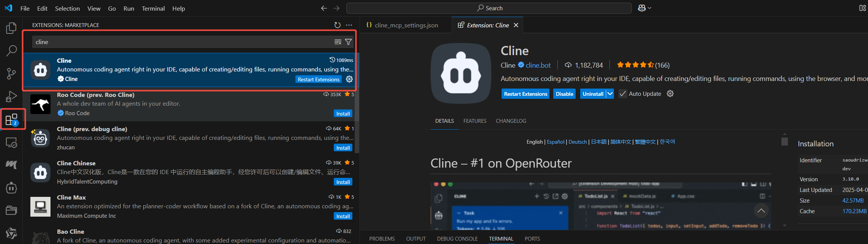Click the Uninstall button
Image resolution: width=868 pixels, height=244 pixels.
(593, 94)
